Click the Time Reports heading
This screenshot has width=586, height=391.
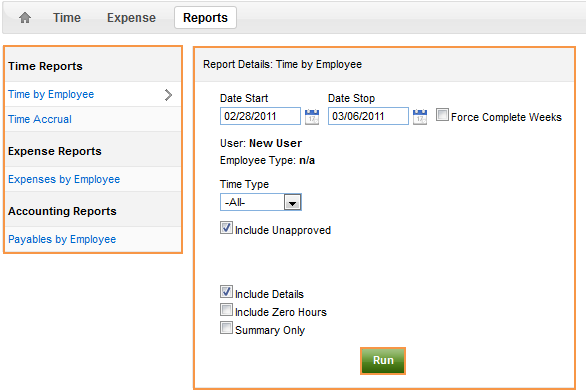[x=45, y=66]
